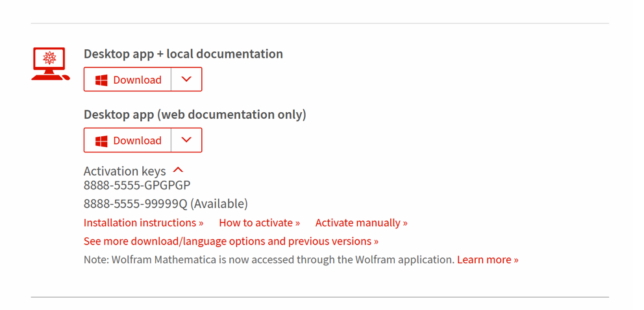Click the (Available) status text
Image resolution: width=644 pixels, height=310 pixels.
click(x=219, y=204)
